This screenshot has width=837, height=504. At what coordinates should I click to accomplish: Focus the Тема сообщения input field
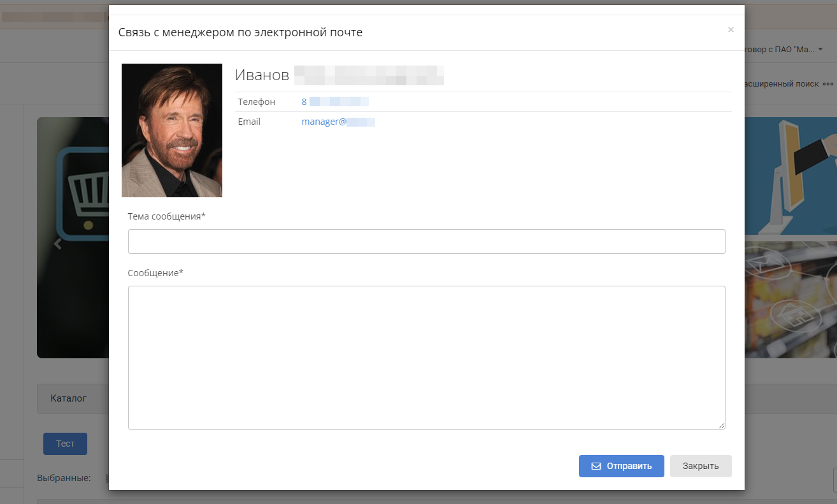pos(426,242)
